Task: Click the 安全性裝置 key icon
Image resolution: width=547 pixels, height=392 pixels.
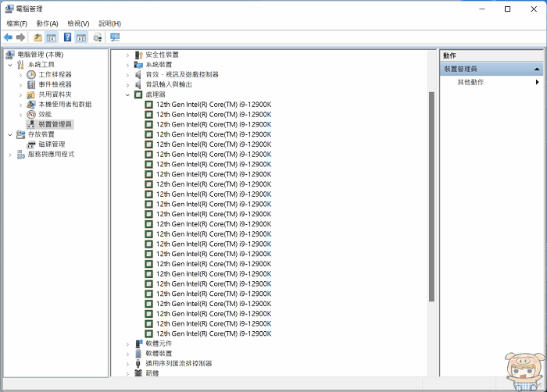Action: coord(138,55)
